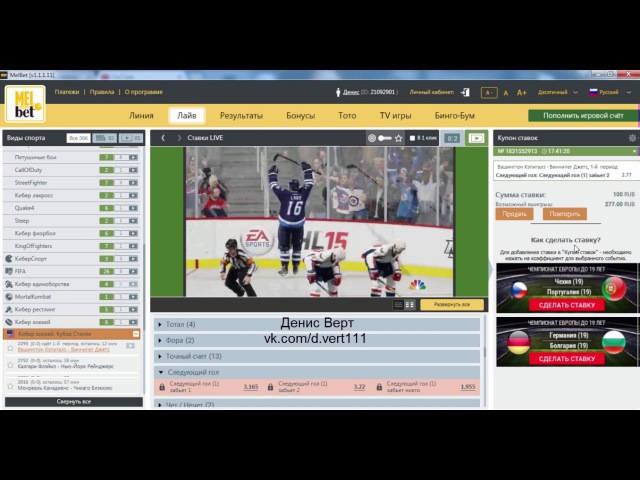This screenshot has width=640, height=480.
Task: Open the video stream icon in header
Action: pos(476,138)
